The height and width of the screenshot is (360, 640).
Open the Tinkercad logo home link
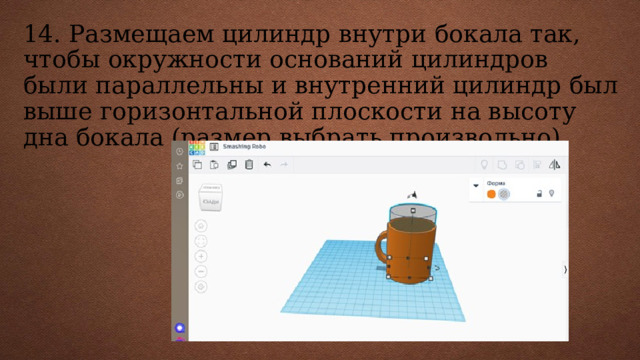click(197, 148)
